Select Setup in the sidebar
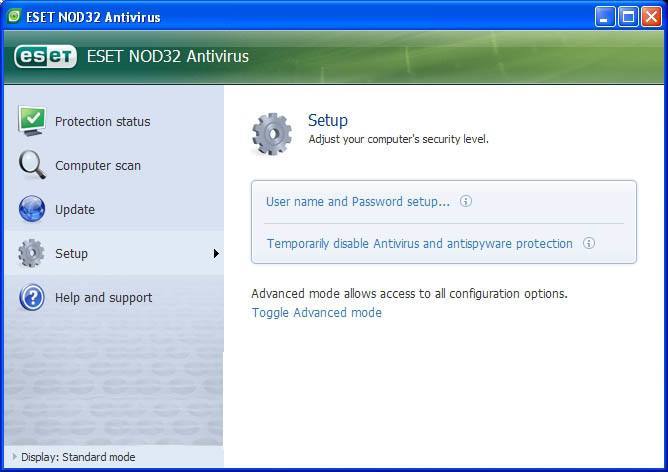Screen dimensions: 668x472 tap(114, 253)
